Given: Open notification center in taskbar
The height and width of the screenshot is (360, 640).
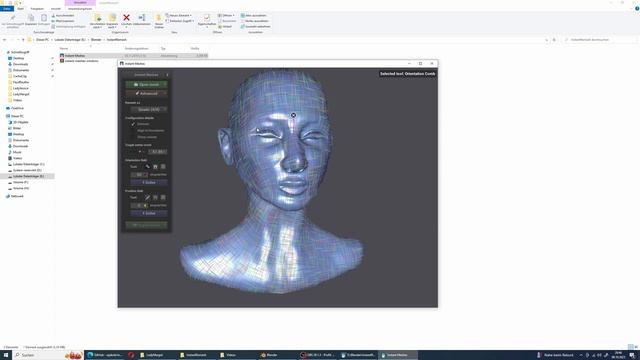Looking at the screenshot, I should tap(632, 355).
